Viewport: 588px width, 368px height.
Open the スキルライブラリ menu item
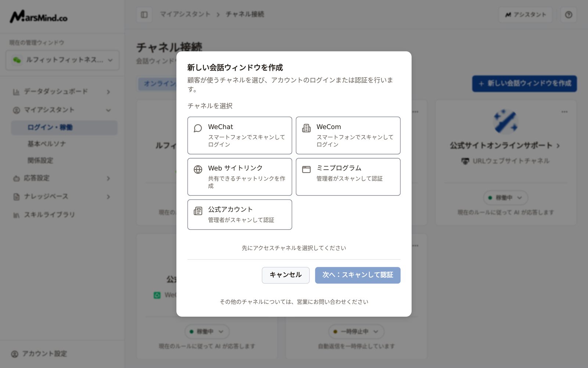click(x=49, y=215)
